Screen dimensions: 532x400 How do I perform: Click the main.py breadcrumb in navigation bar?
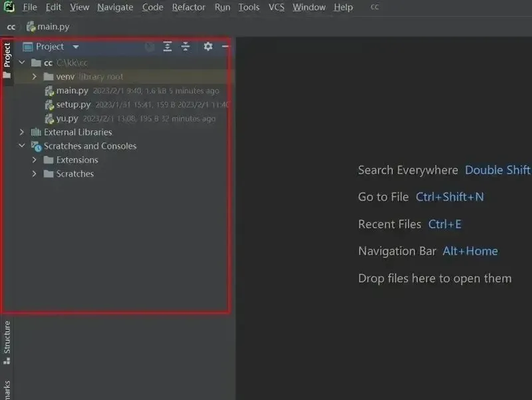(x=52, y=27)
